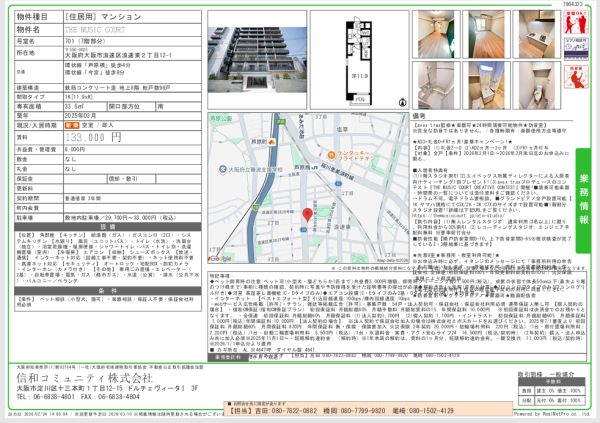The width and height of the screenshot is (600, 423).
Task: Open the washstand photo
Action: coord(486,85)
